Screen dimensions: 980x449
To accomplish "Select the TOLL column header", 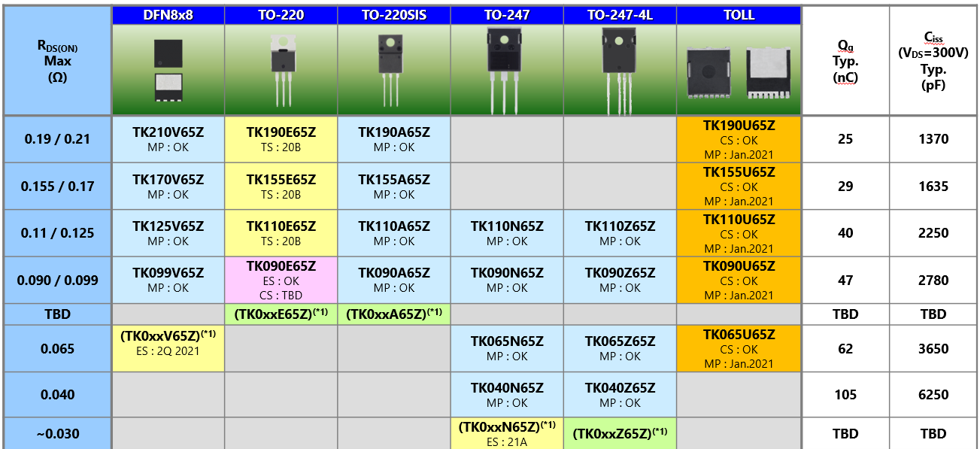I will [738, 15].
